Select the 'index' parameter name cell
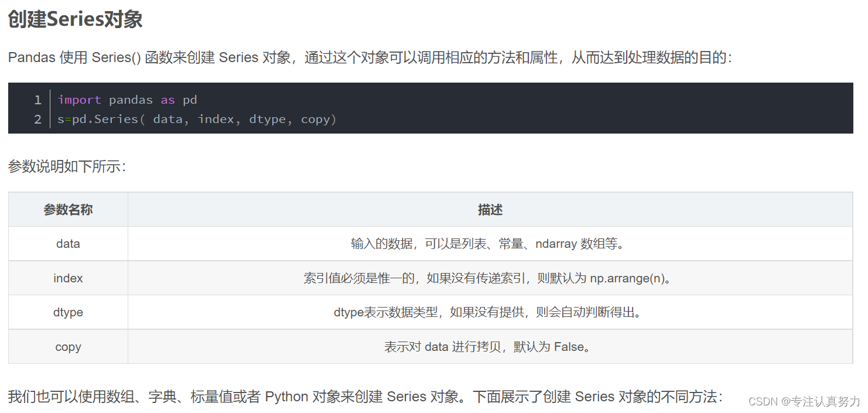This screenshot has width=868, height=413. point(68,278)
